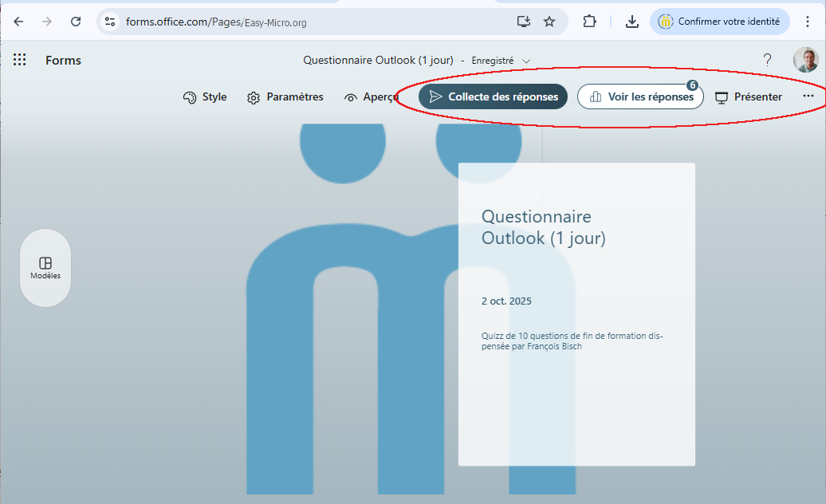Go back using the browser back arrow

18,22
